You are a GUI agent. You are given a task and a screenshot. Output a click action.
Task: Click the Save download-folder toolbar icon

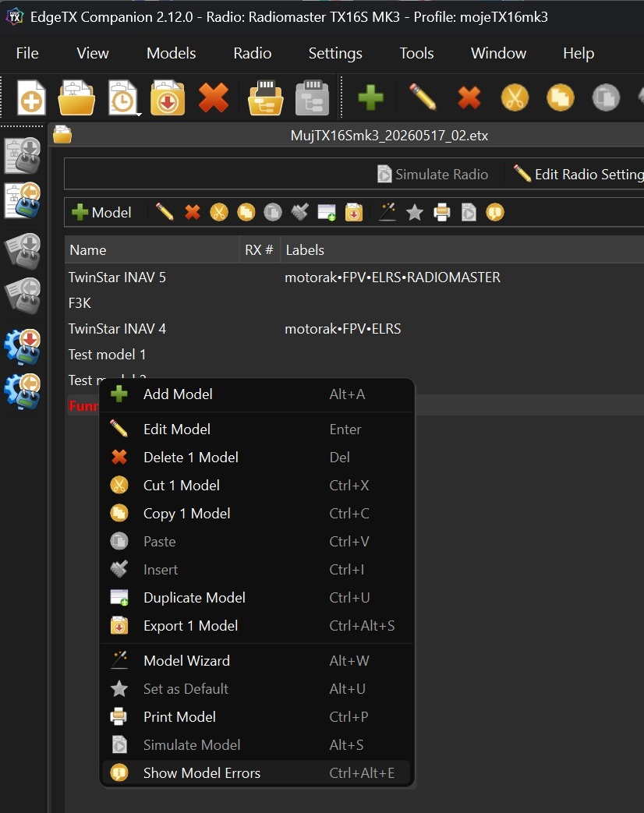tap(168, 97)
